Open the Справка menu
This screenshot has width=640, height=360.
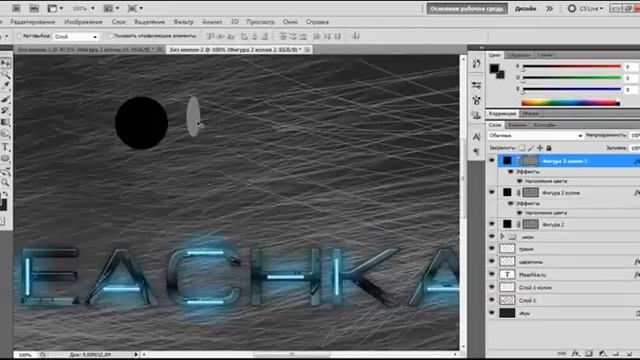(x=317, y=22)
